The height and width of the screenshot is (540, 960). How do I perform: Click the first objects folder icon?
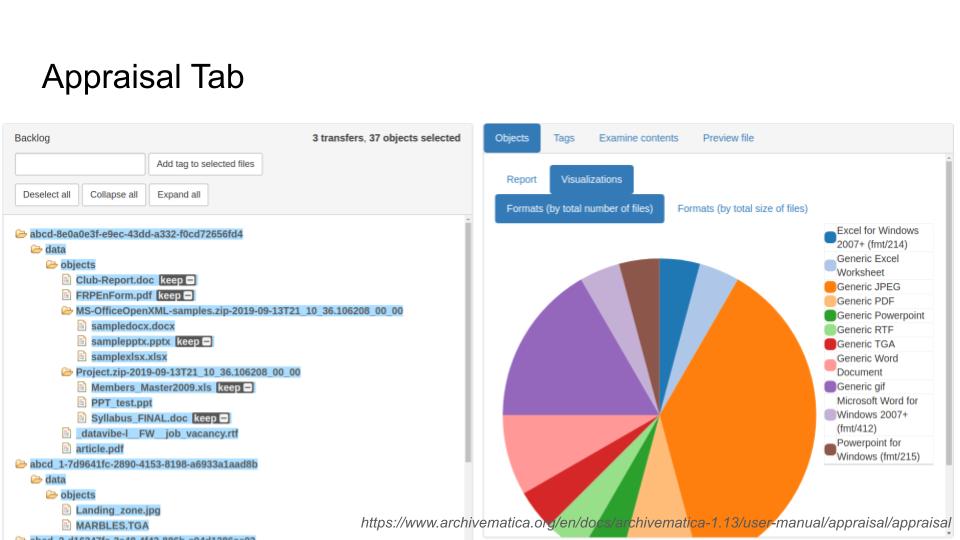pyautogui.click(x=51, y=264)
